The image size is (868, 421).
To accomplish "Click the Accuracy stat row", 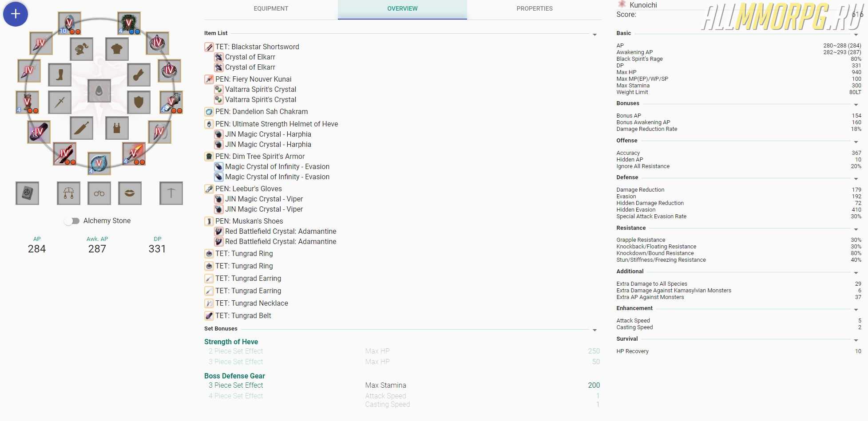I will (739, 153).
